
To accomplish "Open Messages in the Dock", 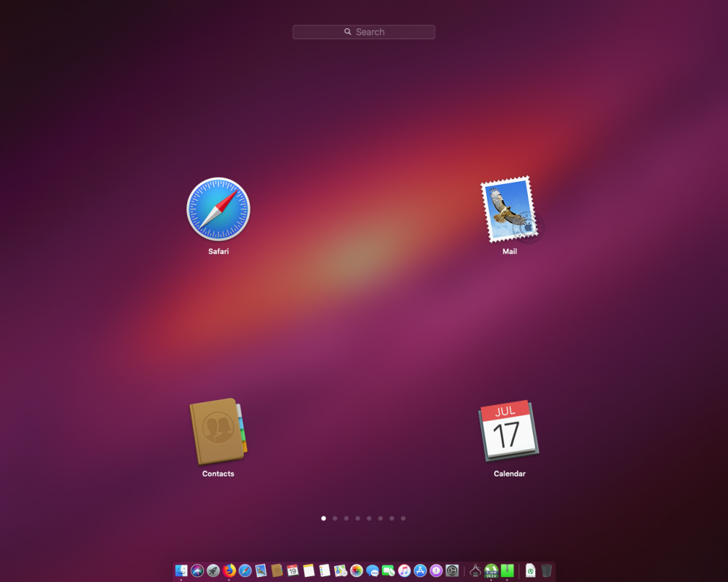I will [x=372, y=570].
